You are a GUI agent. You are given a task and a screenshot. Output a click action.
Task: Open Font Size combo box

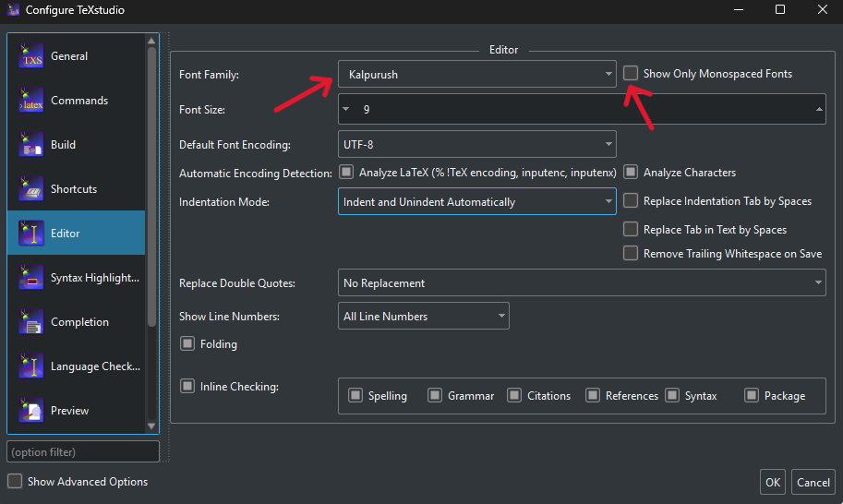[x=582, y=109]
